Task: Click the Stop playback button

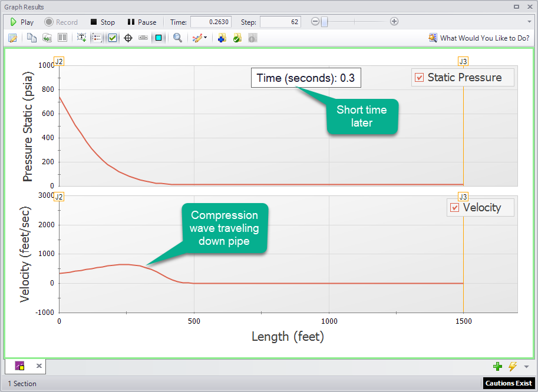Action: (103, 21)
